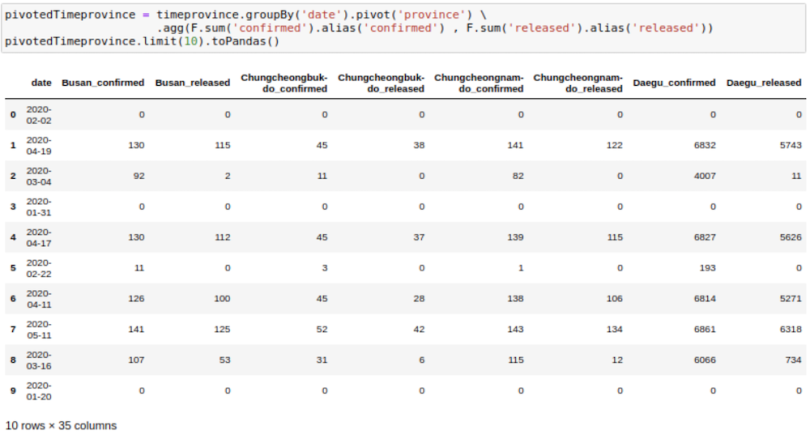Click the date cell 2020-04-19
810x439 pixels.
click(39, 146)
